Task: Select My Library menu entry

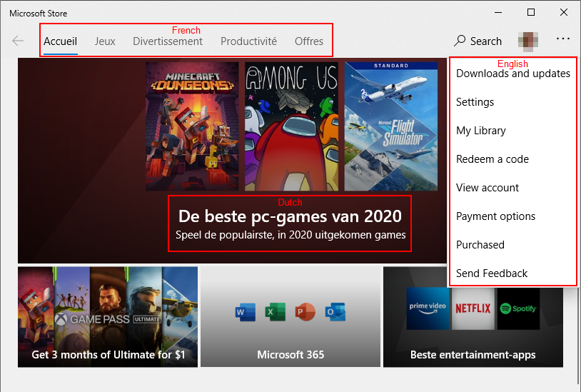Action: click(481, 131)
